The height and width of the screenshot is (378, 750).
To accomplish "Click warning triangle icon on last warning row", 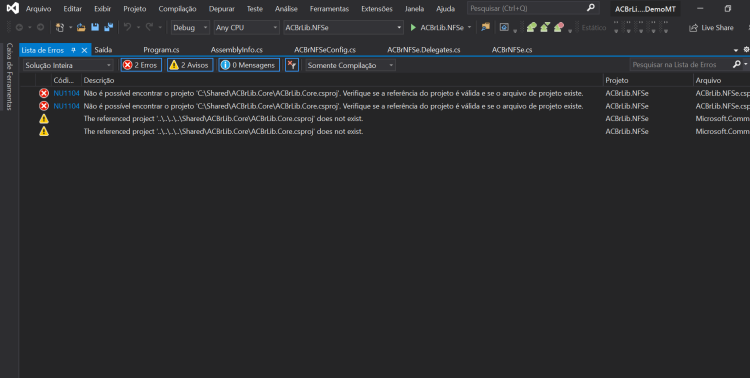I will [x=44, y=131].
